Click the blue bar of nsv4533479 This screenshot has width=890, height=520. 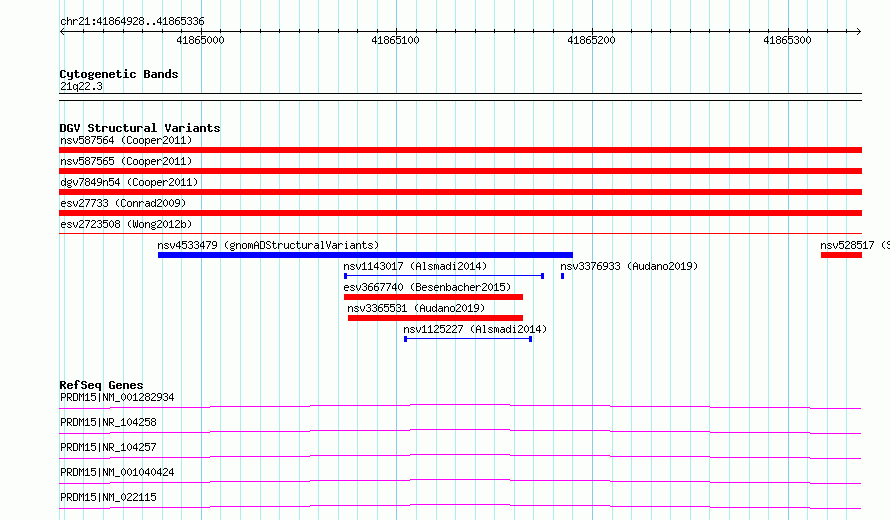[x=366, y=255]
